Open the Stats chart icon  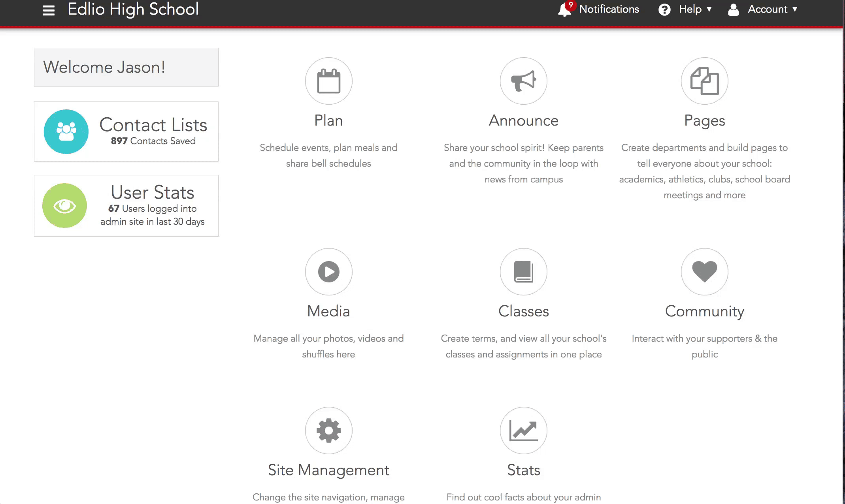coord(523,431)
